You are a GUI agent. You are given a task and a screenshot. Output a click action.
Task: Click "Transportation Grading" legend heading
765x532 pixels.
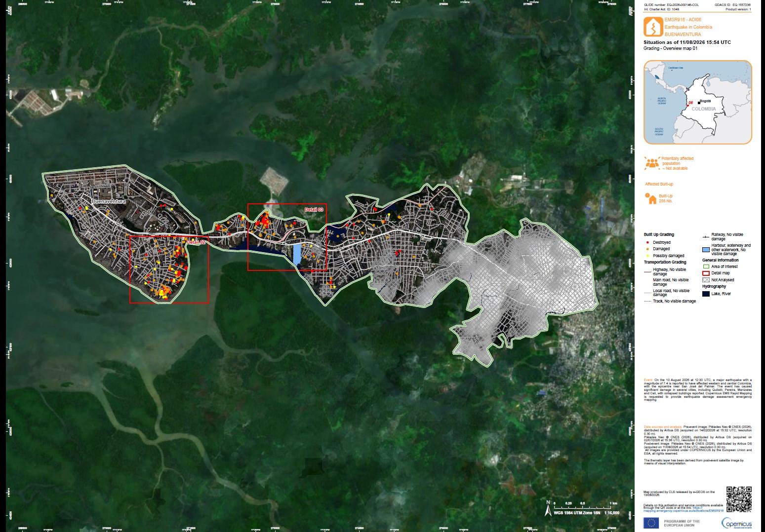pyautogui.click(x=665, y=262)
